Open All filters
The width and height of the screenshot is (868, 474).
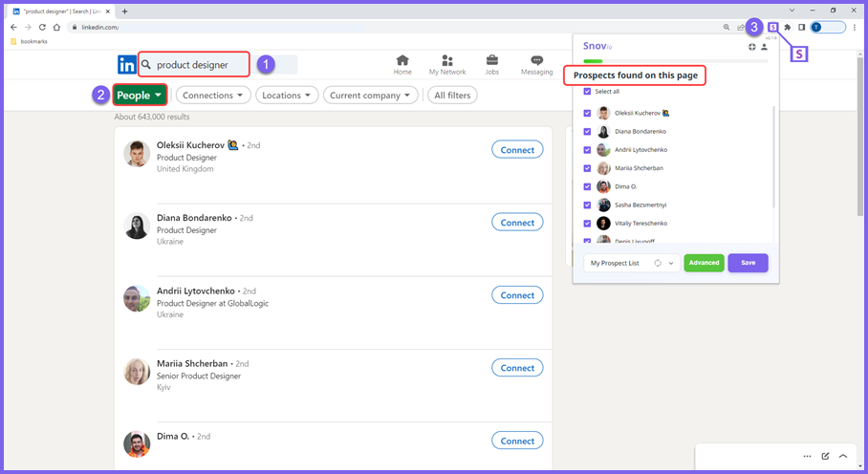click(452, 96)
